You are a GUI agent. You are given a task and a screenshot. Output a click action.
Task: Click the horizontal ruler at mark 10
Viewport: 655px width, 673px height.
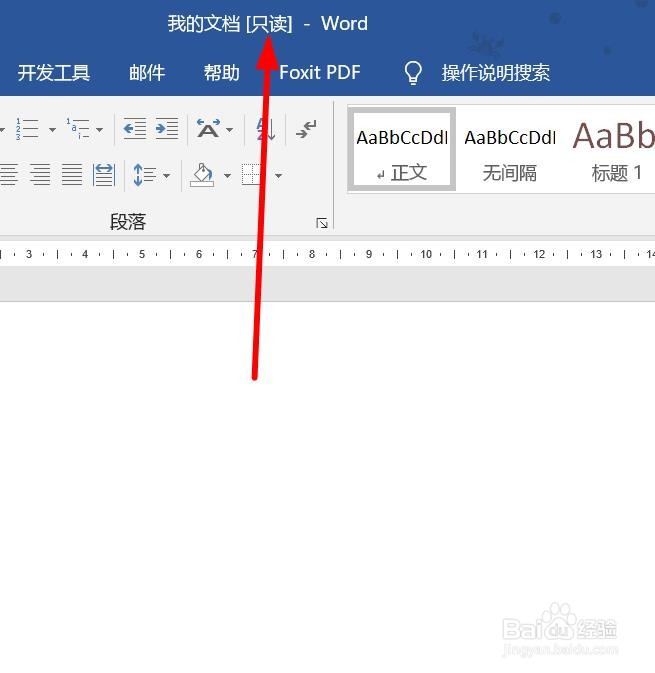pyautogui.click(x=426, y=255)
